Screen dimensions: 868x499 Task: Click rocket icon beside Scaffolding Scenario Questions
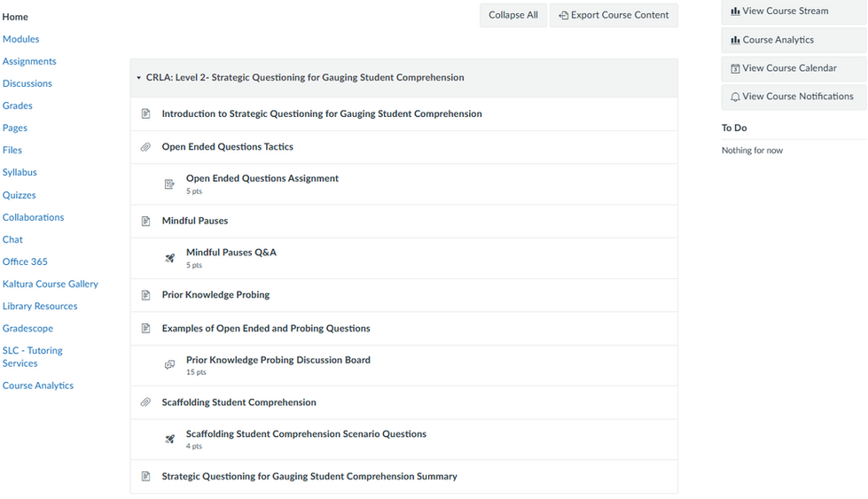pos(169,440)
